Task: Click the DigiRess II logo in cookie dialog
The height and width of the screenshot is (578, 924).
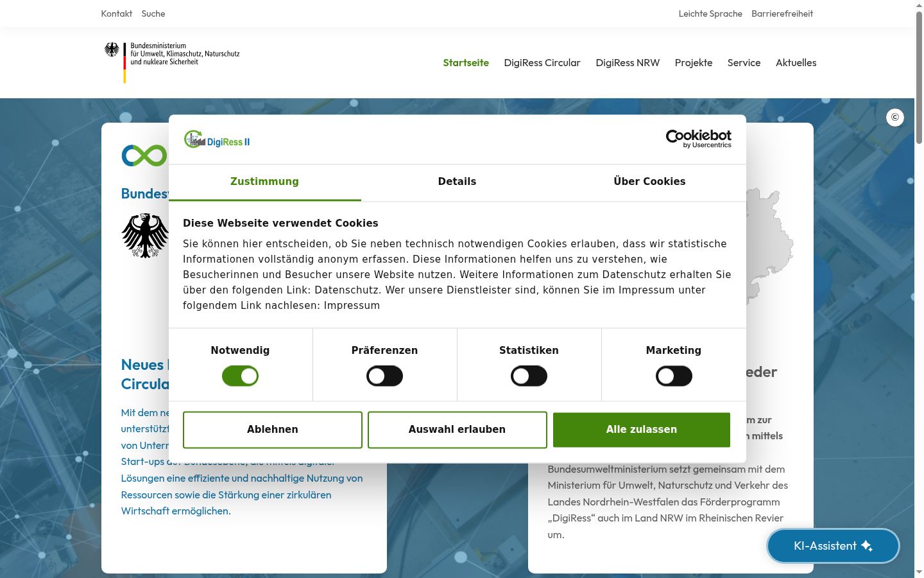Action: pyautogui.click(x=217, y=140)
